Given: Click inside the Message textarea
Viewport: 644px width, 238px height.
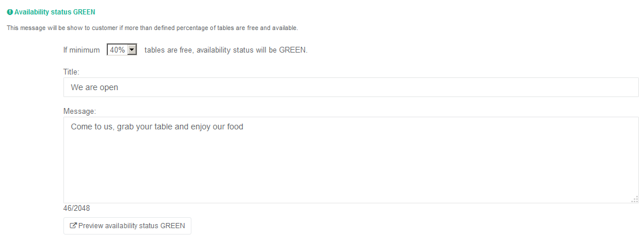Looking at the screenshot, I should pyautogui.click(x=351, y=160).
